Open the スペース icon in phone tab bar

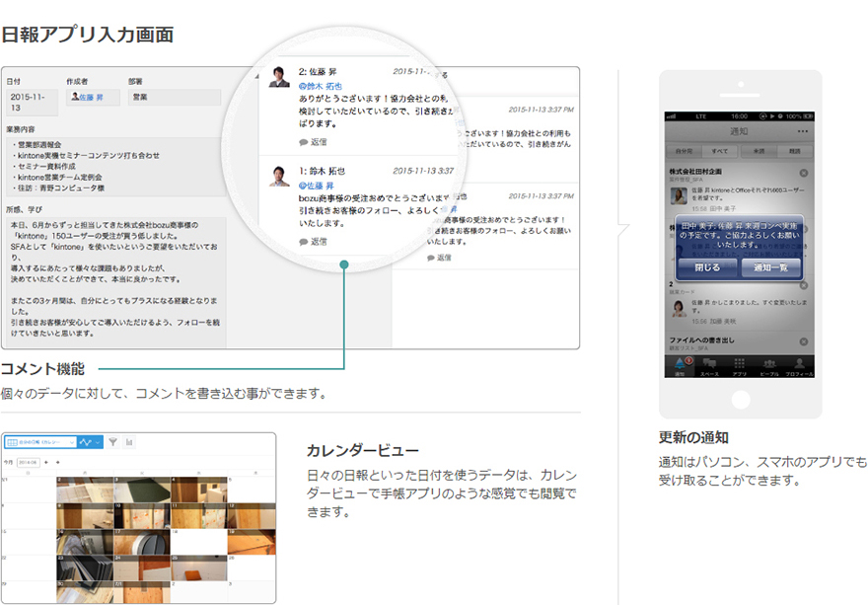709,366
